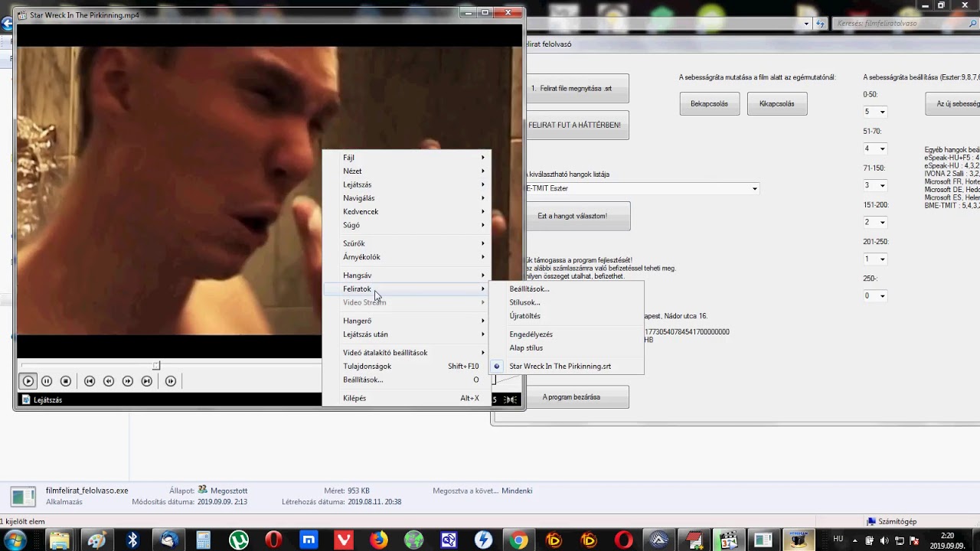Skip to next file button
Viewport: 980px width, 551px height.
point(147,381)
